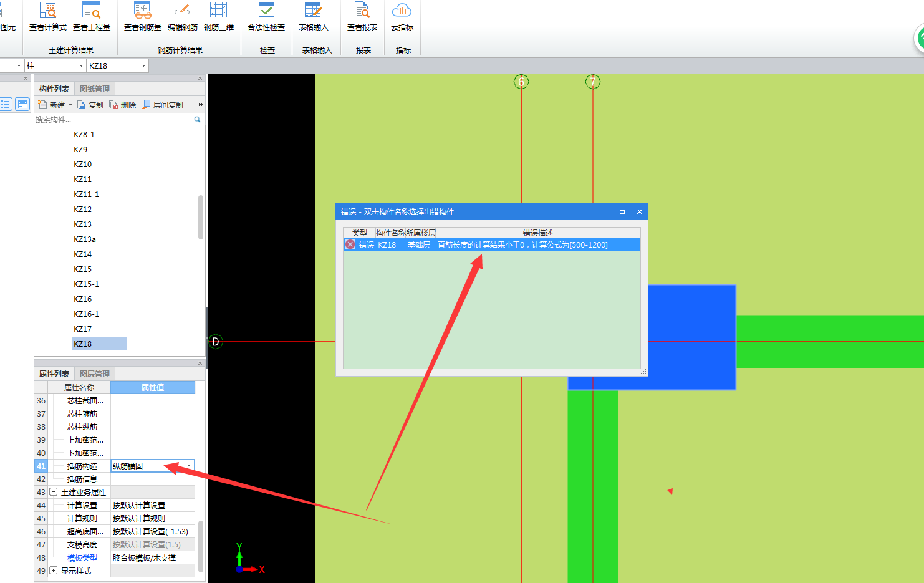924x583 pixels.
Task: Switch to 属性列表 tab
Action: click(x=54, y=374)
